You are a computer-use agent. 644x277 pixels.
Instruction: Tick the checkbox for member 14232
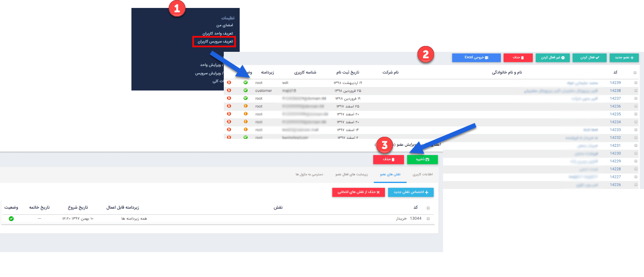pyautogui.click(x=636, y=138)
